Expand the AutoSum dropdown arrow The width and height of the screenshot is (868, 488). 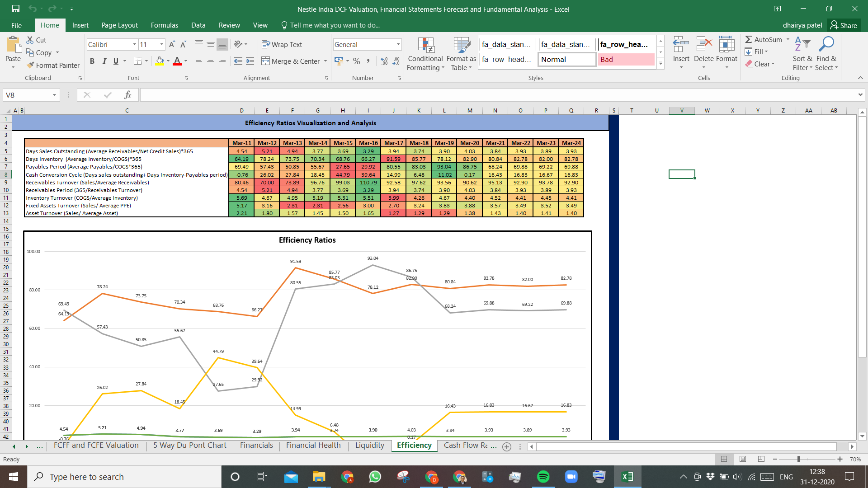[x=788, y=39]
